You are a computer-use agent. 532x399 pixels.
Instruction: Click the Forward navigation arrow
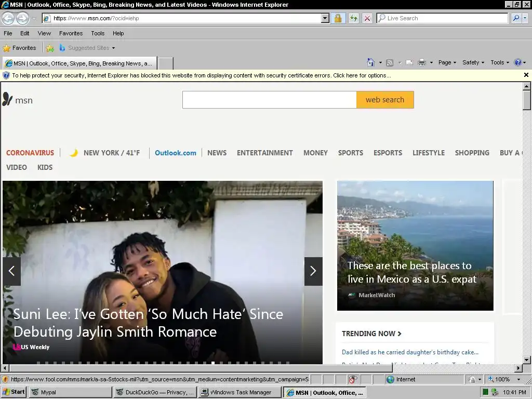click(x=23, y=18)
